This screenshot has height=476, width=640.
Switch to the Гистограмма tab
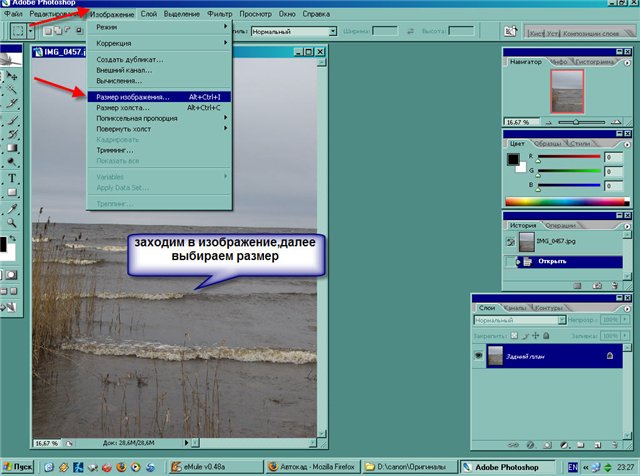click(596, 62)
